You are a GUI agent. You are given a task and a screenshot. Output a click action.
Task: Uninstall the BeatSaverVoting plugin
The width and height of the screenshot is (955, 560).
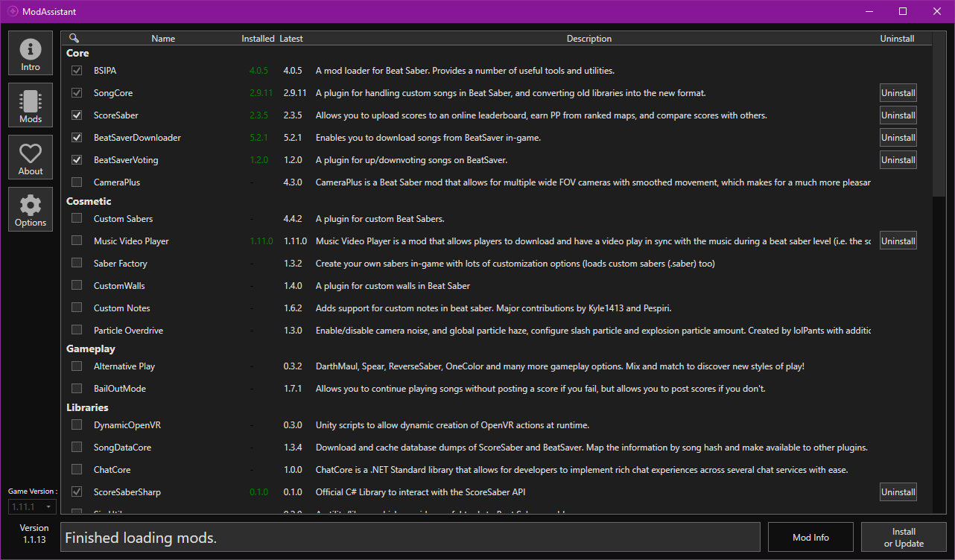(898, 160)
